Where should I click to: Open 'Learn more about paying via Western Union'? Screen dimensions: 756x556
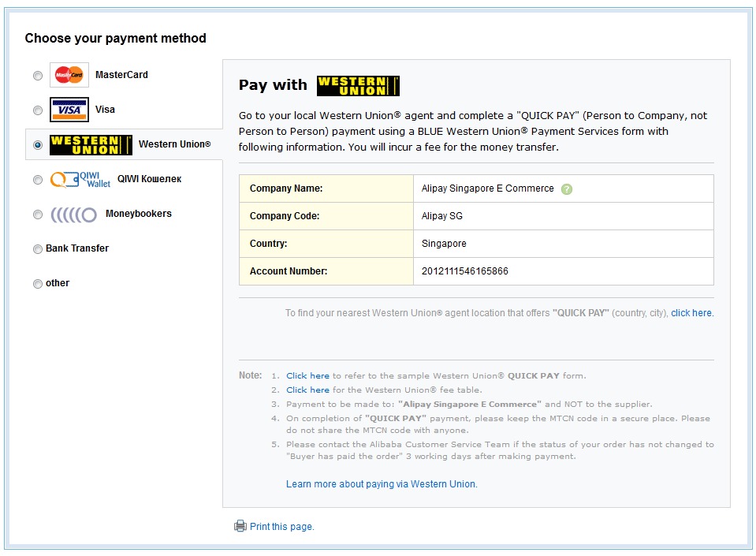pyautogui.click(x=382, y=484)
